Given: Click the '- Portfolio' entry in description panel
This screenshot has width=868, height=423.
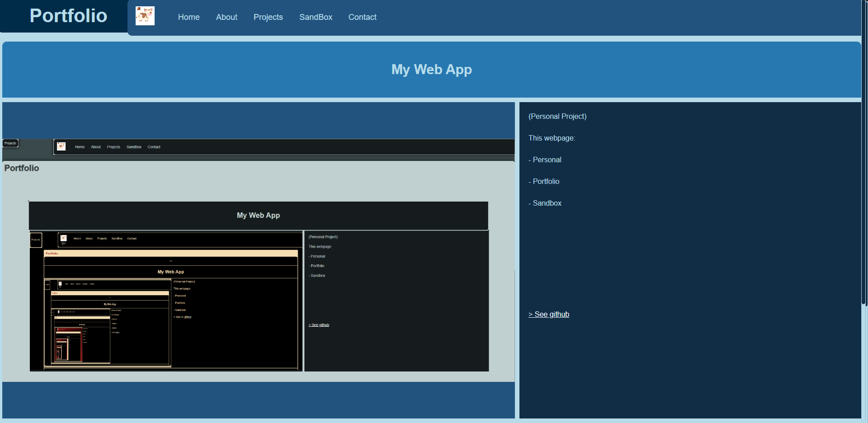Looking at the screenshot, I should coord(544,182).
